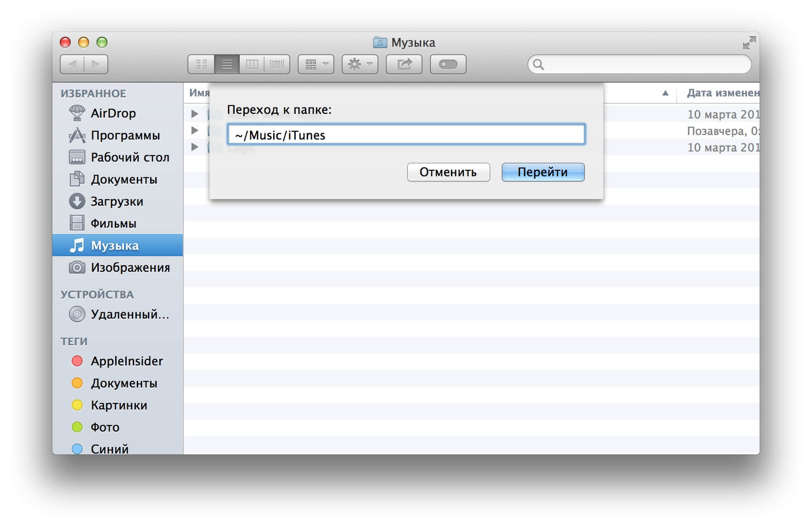Open Программы in the sidebar
Screen dimensions: 812x527
point(118,135)
